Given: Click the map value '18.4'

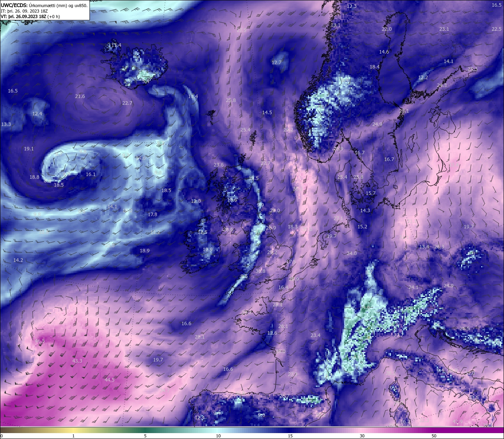Looking at the screenshot, I should point(374,67).
